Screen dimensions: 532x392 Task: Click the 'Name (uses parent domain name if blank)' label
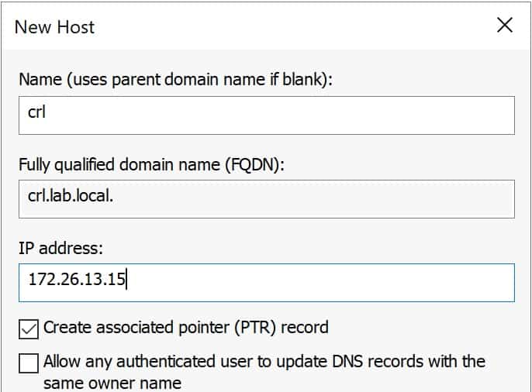[176, 80]
